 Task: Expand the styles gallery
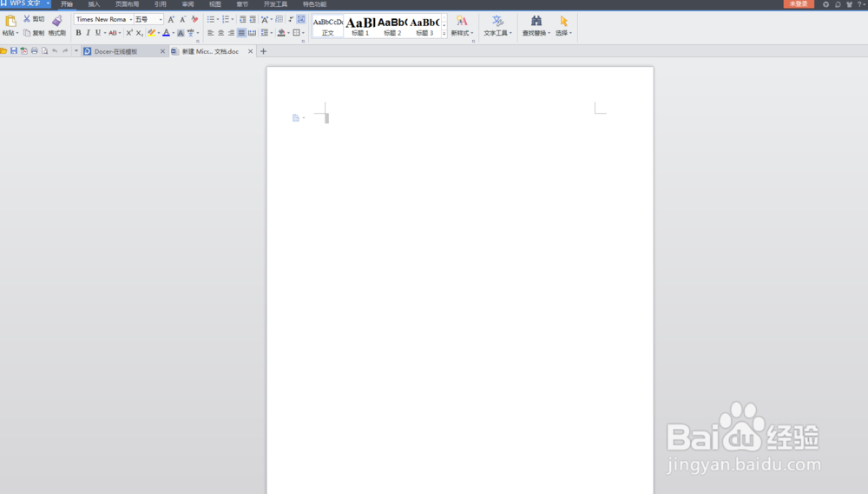click(x=444, y=34)
